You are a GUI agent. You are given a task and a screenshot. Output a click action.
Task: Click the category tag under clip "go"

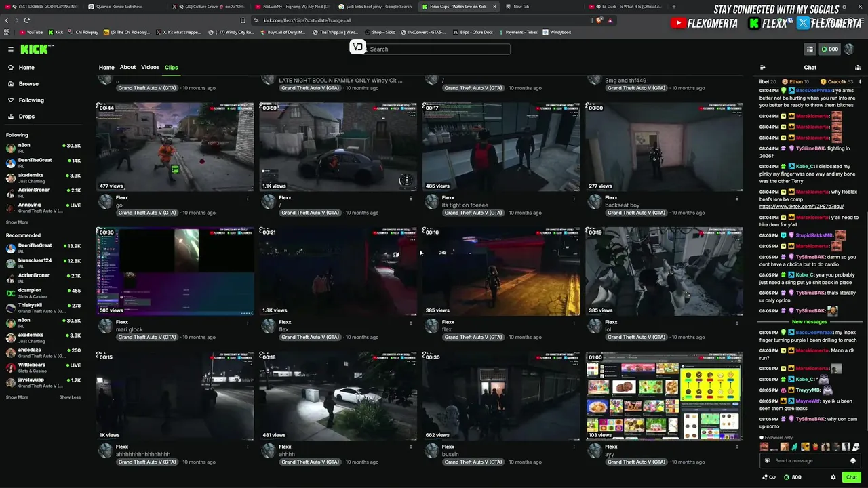point(147,213)
